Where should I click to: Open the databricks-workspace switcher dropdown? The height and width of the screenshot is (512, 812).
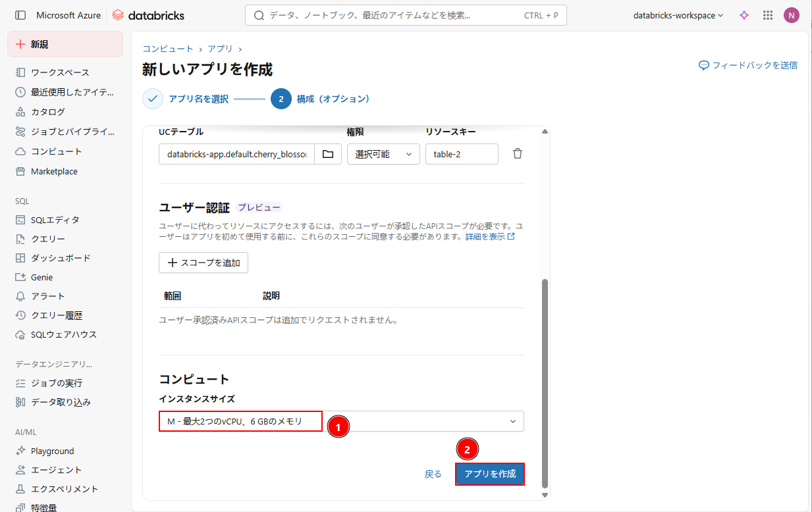[x=678, y=15]
